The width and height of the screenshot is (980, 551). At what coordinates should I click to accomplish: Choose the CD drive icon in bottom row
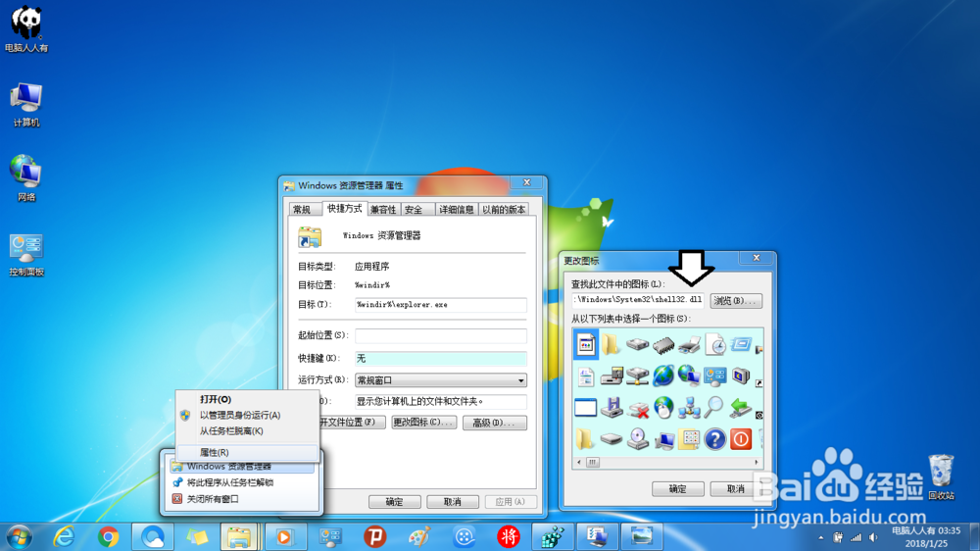pos(638,439)
